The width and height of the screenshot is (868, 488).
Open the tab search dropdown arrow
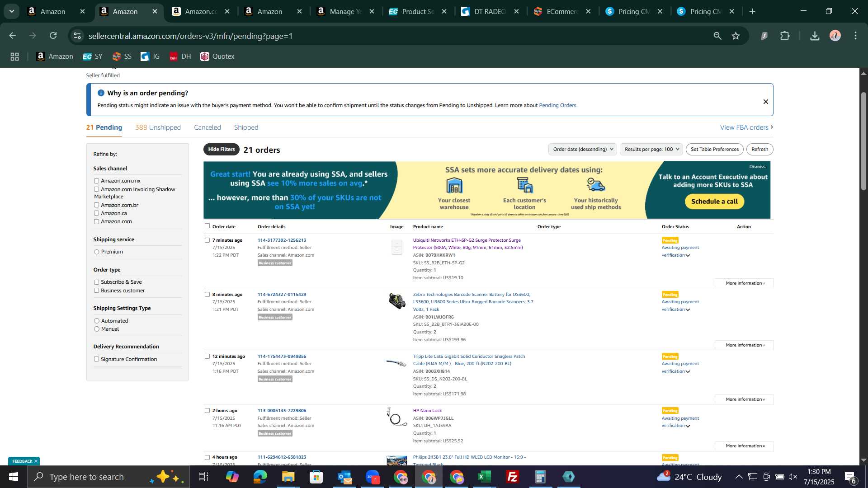12,11
